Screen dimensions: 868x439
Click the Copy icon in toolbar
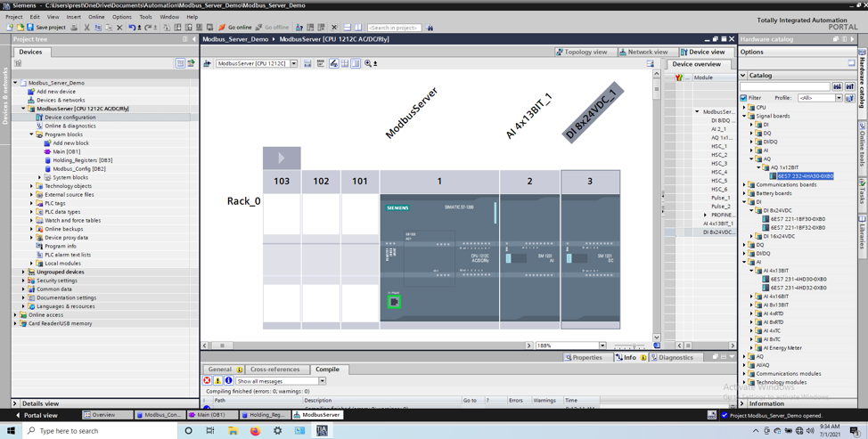(98, 27)
